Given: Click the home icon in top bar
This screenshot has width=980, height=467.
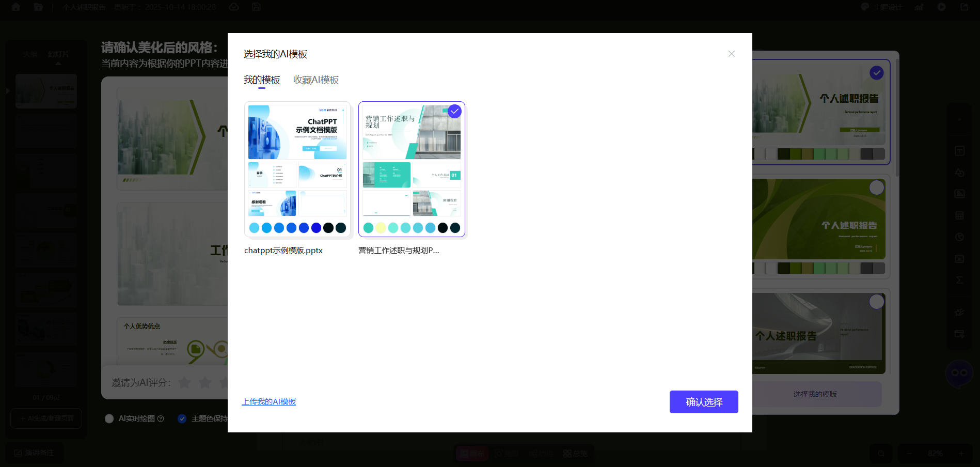Looking at the screenshot, I should 16,7.
